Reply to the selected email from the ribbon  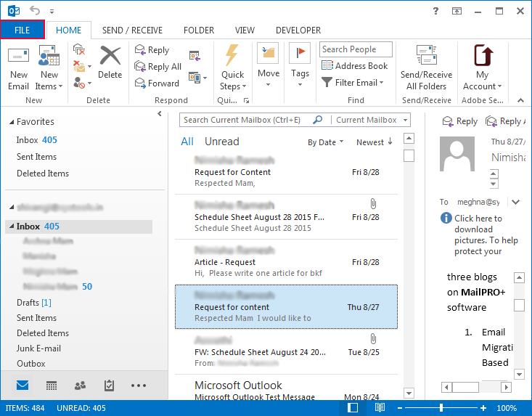coord(152,50)
